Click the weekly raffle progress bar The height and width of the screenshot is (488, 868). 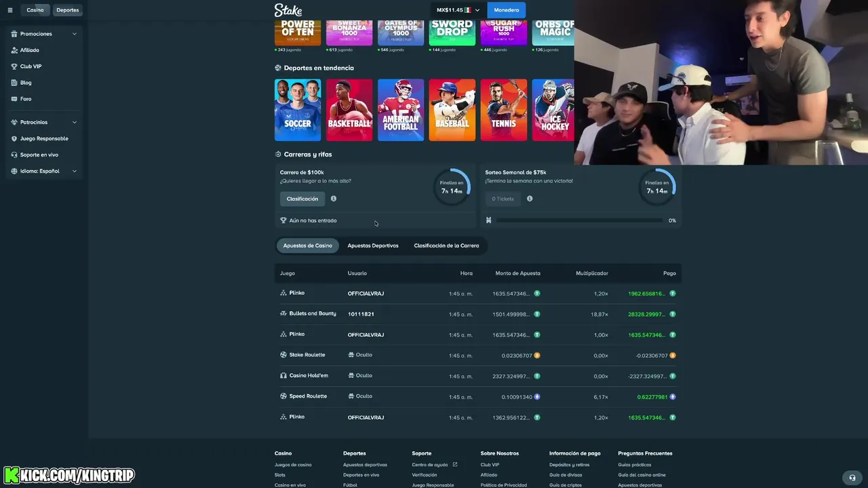tap(579, 220)
